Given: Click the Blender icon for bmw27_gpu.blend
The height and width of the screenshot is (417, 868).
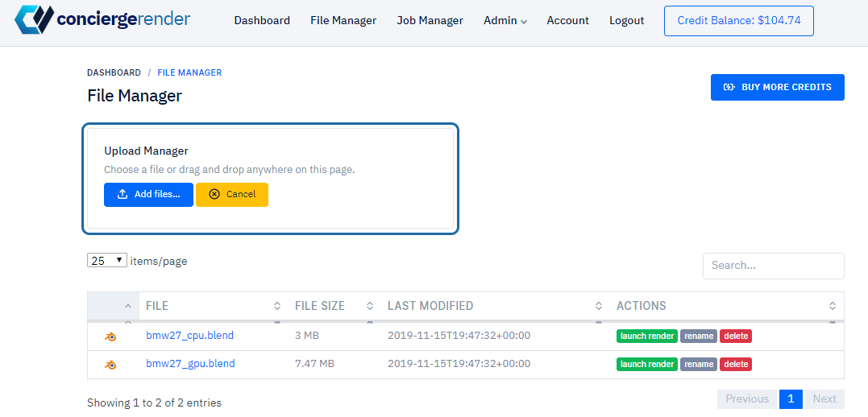Looking at the screenshot, I should [x=111, y=365].
